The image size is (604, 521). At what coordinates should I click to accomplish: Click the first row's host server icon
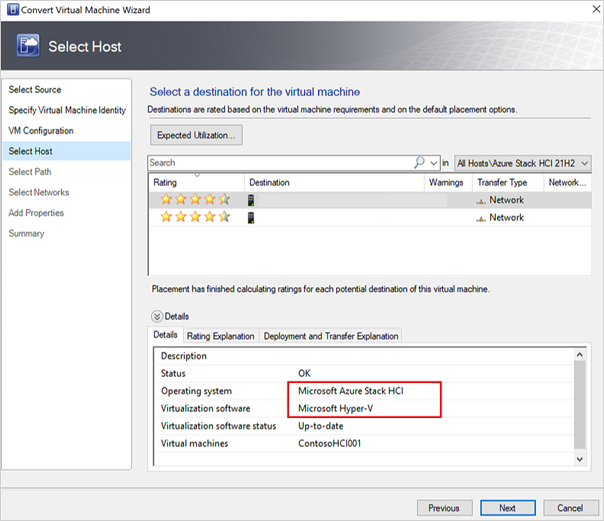(251, 200)
